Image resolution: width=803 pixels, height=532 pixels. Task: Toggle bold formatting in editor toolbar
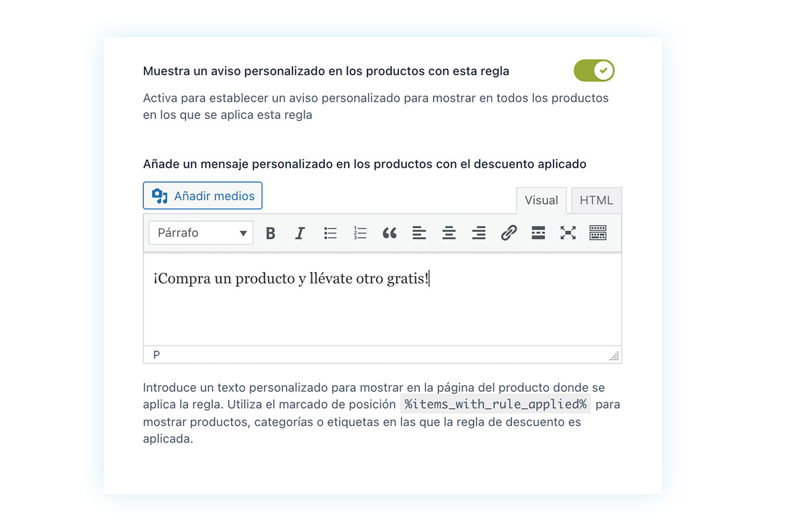tap(270, 233)
